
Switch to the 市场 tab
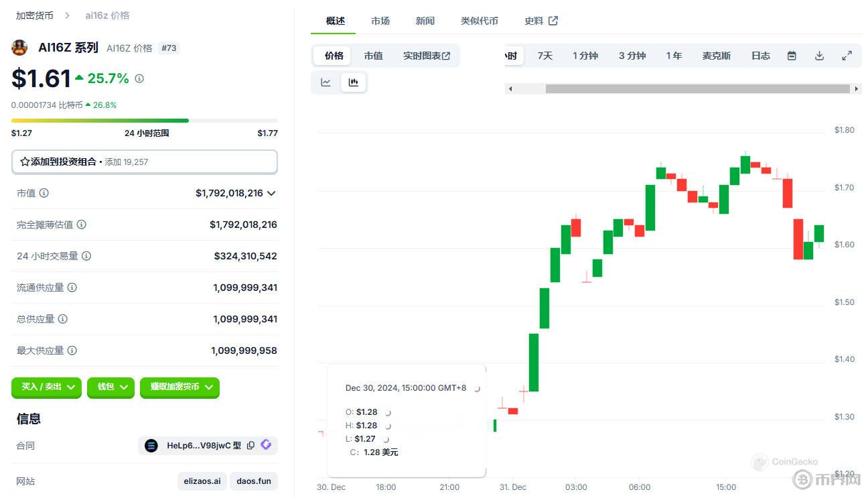click(380, 21)
